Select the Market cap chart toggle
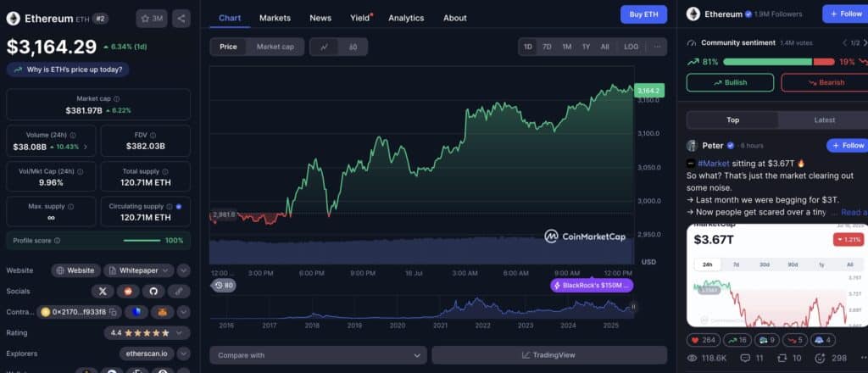This screenshot has height=373, width=868. pos(275,47)
